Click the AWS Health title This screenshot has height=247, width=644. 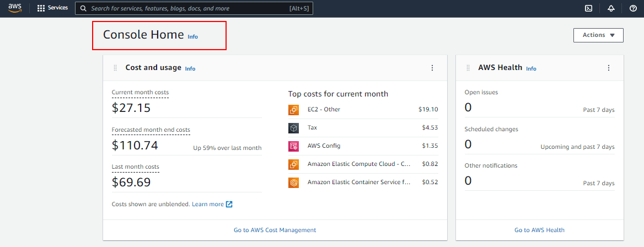500,67
